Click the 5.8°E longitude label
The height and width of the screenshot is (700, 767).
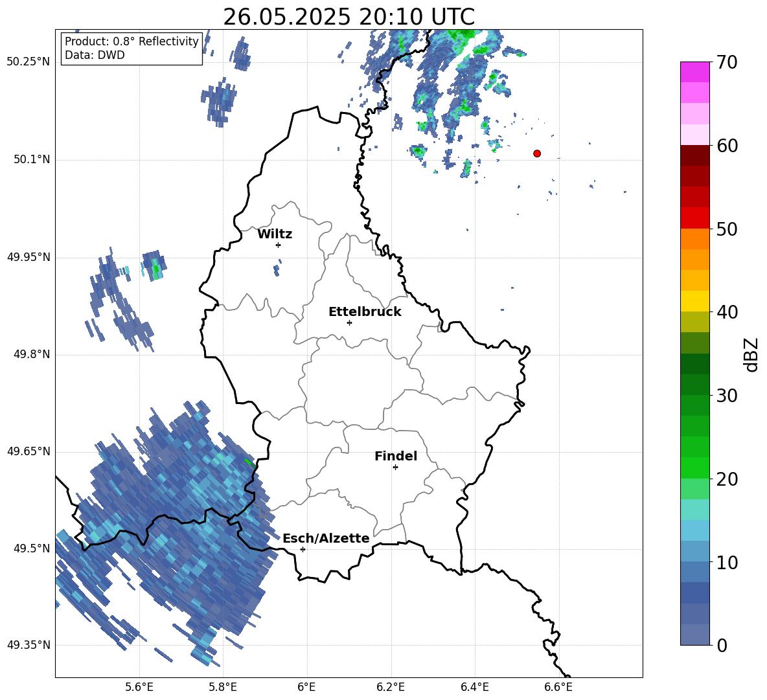(x=223, y=687)
